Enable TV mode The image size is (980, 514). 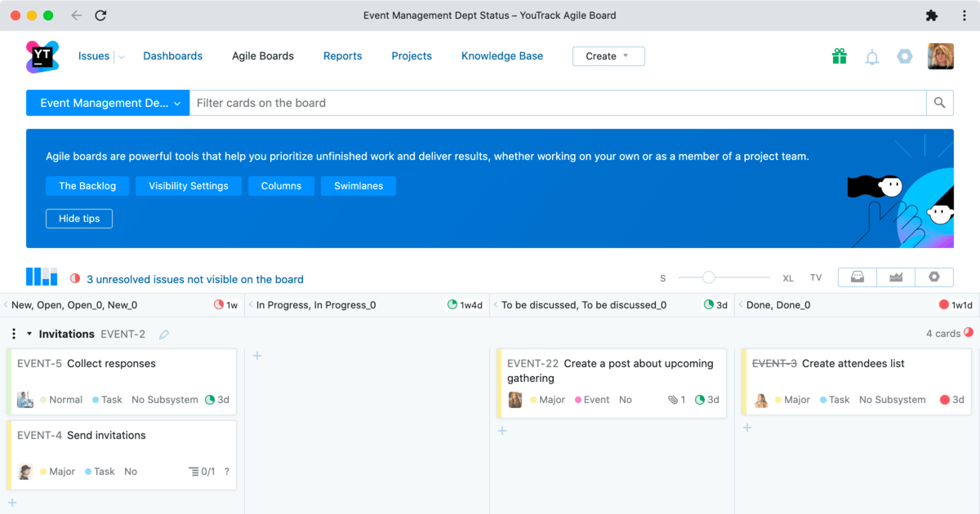click(816, 277)
